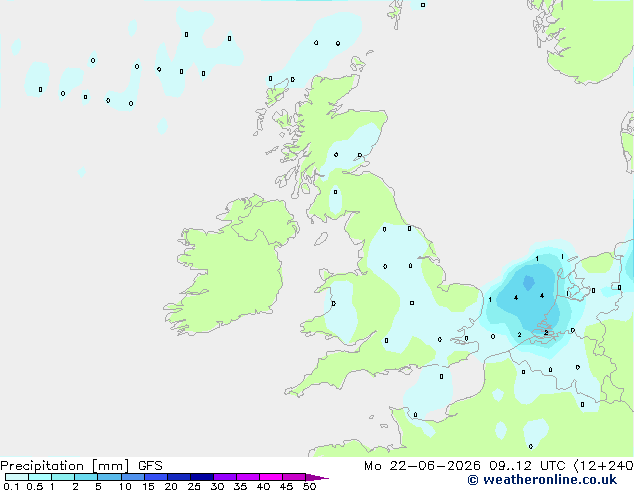The image size is (634, 490).
Task: Click the over-50 arrow tip of legend
Action: (317, 477)
